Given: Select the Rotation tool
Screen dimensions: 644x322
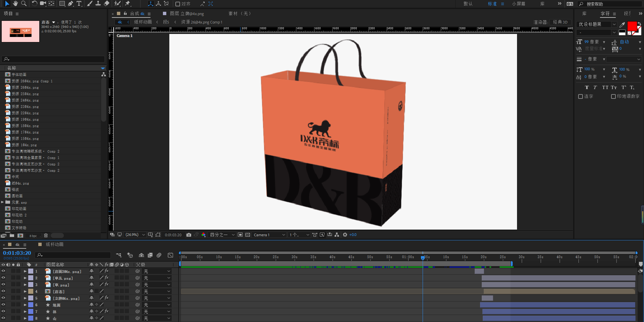Looking at the screenshot, I should point(35,4).
